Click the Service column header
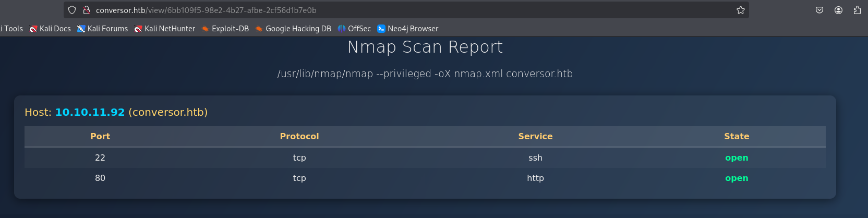 535,136
